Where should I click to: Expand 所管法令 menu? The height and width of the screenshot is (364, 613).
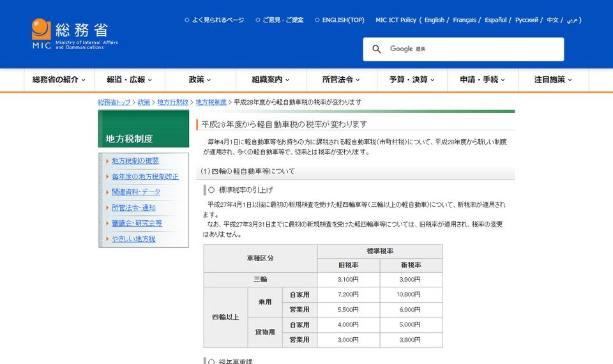(341, 80)
